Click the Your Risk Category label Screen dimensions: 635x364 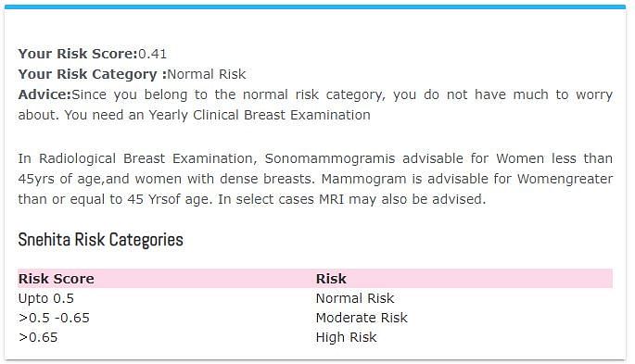[x=93, y=74]
